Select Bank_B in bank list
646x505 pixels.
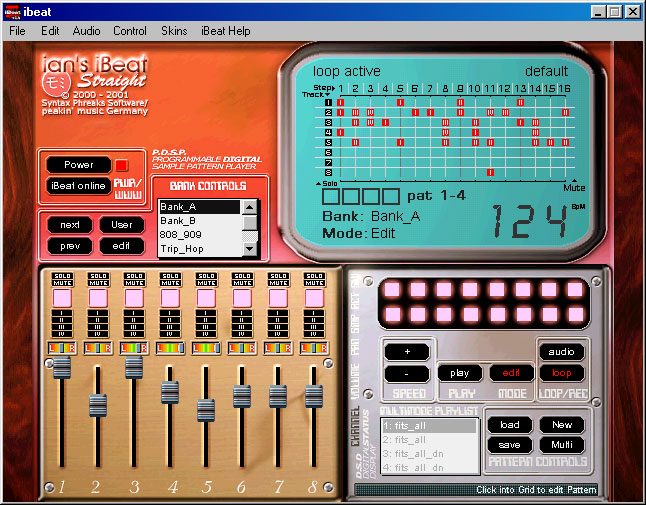click(200, 221)
